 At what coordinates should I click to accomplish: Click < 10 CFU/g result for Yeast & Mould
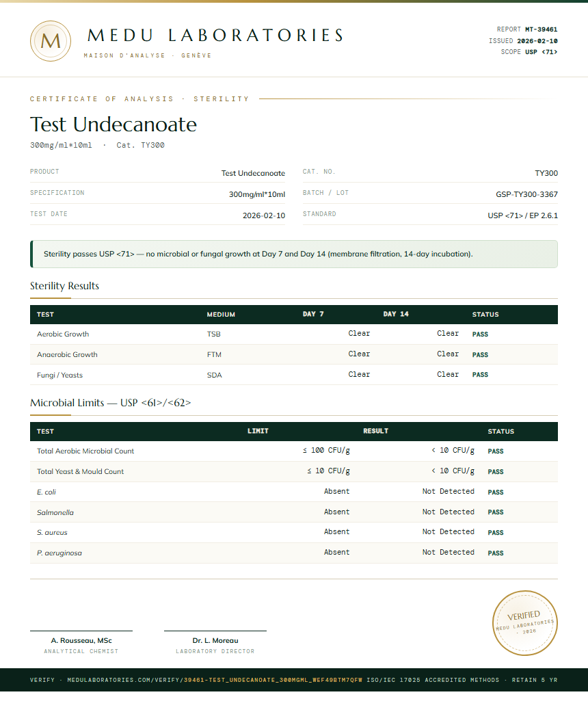point(453,471)
